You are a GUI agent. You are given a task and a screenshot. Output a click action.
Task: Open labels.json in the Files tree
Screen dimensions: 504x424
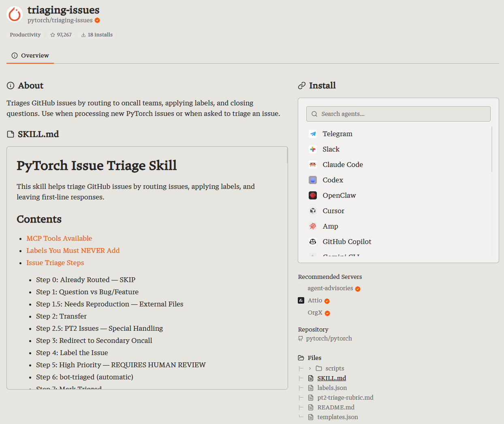click(332, 388)
